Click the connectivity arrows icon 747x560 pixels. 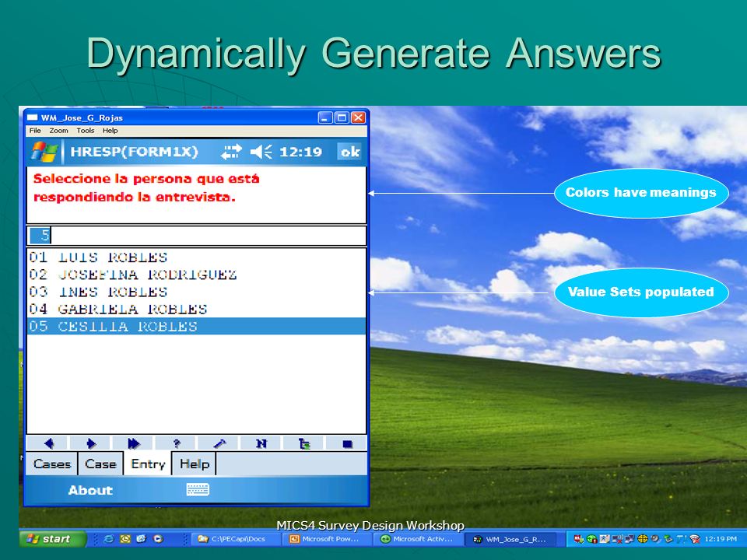tap(231, 152)
